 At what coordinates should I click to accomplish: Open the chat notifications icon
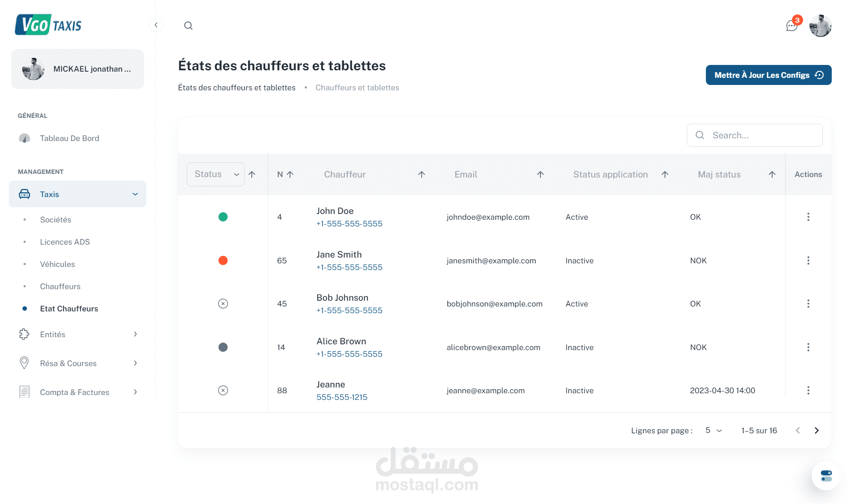(x=791, y=26)
